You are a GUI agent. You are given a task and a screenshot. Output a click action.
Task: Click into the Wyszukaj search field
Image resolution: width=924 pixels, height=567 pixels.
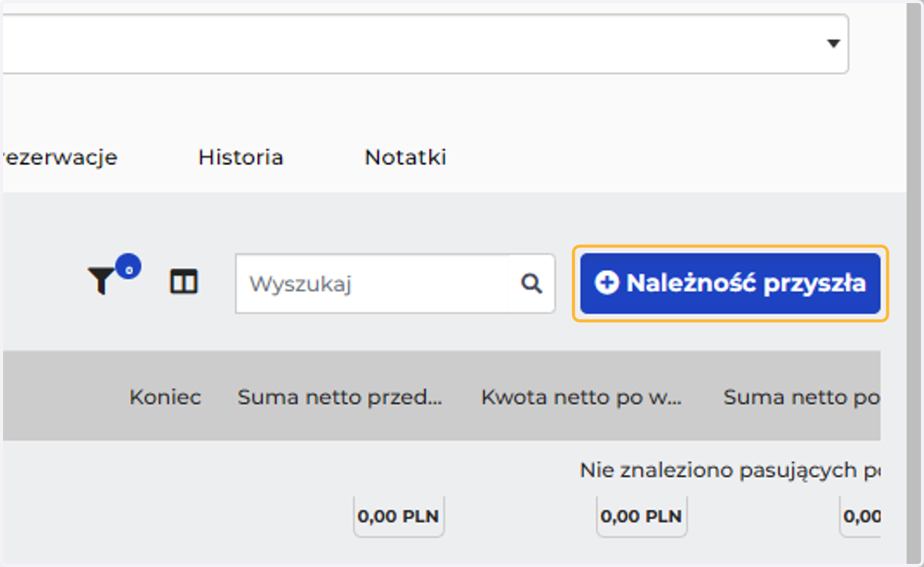pos(372,283)
